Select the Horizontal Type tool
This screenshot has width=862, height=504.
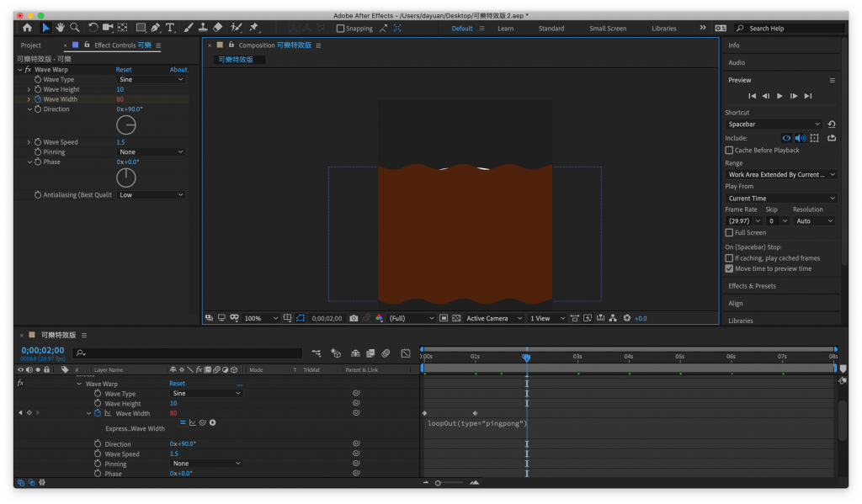171,28
